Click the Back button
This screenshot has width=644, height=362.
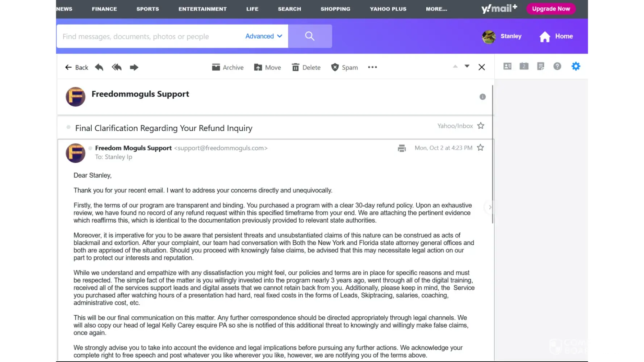[77, 67]
